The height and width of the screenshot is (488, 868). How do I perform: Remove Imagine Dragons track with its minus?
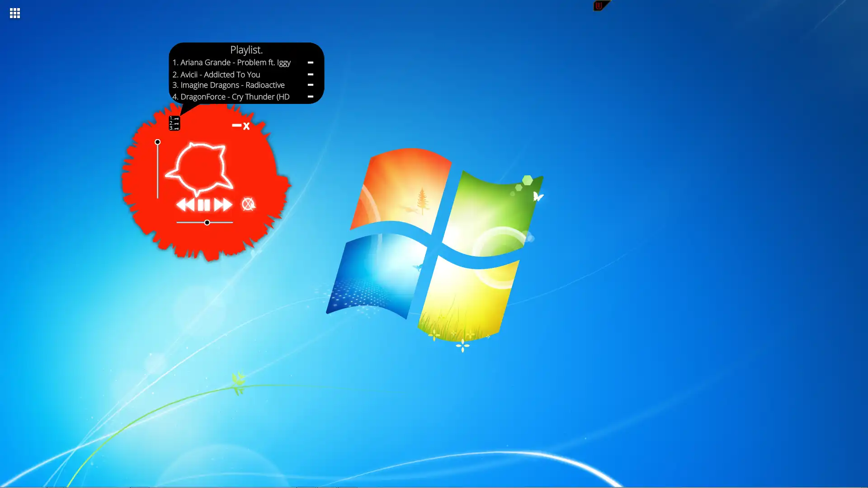311,85
